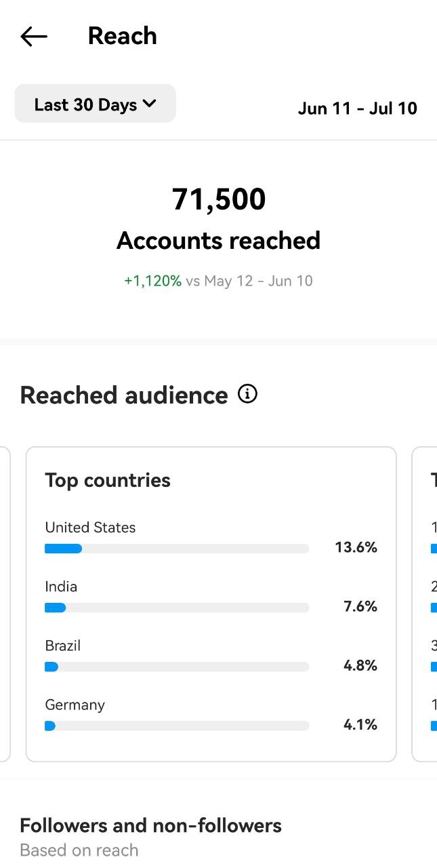This screenshot has height=868, width=437.
Task: Select the Brazil progress bar
Action: (x=177, y=667)
